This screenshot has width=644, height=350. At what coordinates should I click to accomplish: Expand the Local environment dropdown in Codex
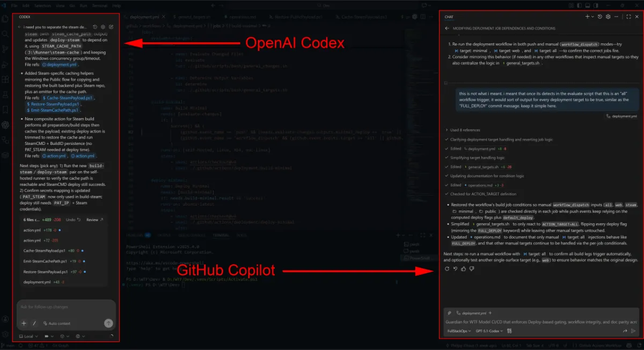(x=28, y=336)
